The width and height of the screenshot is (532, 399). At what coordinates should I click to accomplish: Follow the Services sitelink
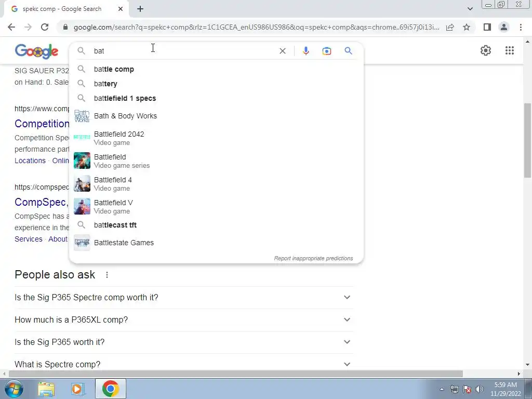coord(28,239)
